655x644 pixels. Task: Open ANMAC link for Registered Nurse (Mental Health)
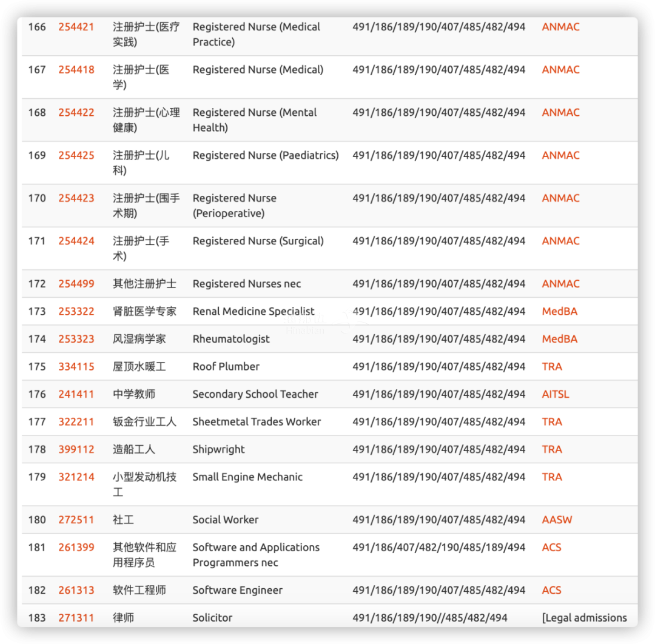pos(560,113)
